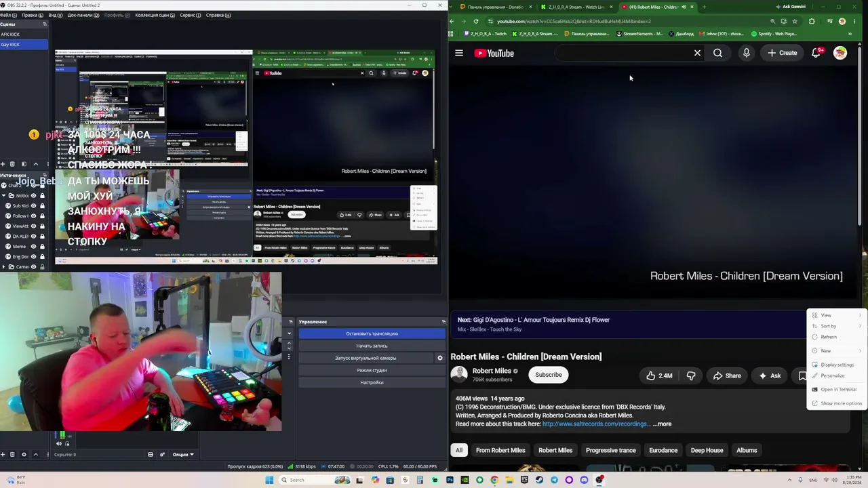The height and width of the screenshot is (488, 868).
Task: Expand the View submenu in context menu
Action: click(x=837, y=315)
